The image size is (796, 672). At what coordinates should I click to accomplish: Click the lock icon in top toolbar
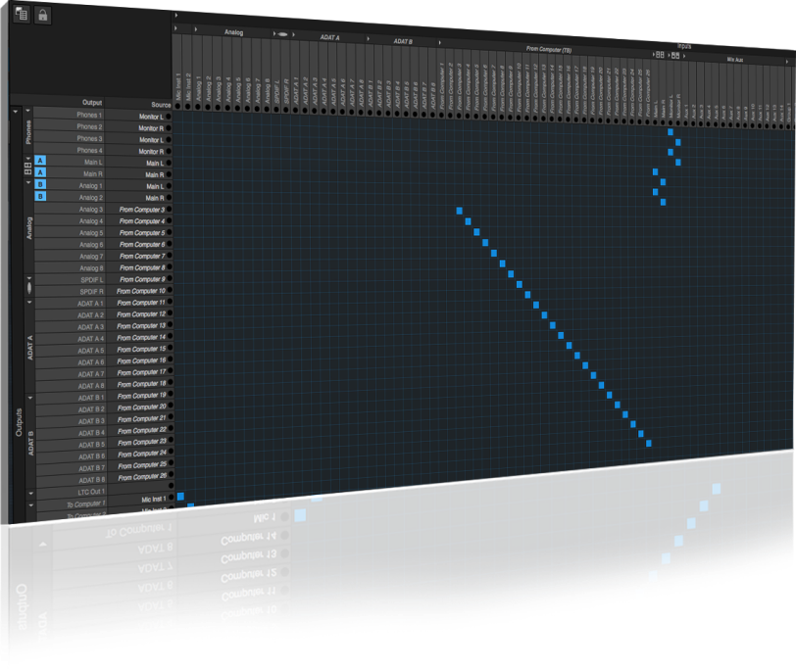coord(42,15)
